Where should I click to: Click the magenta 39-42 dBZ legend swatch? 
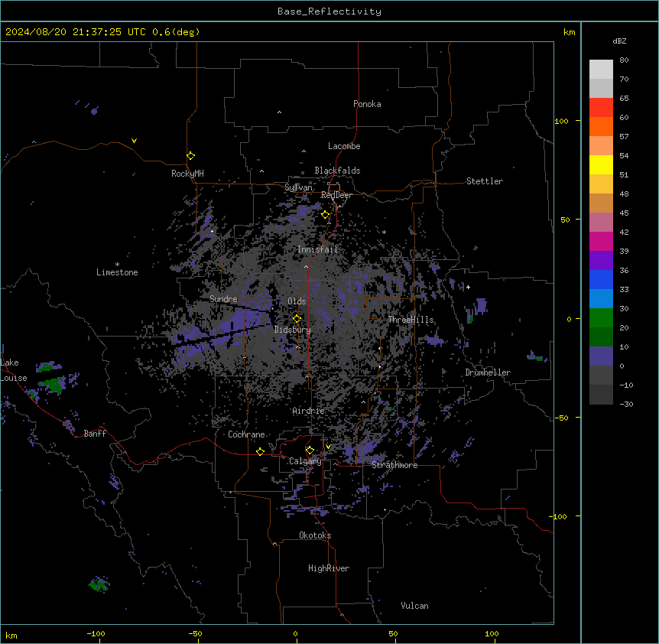(601, 241)
